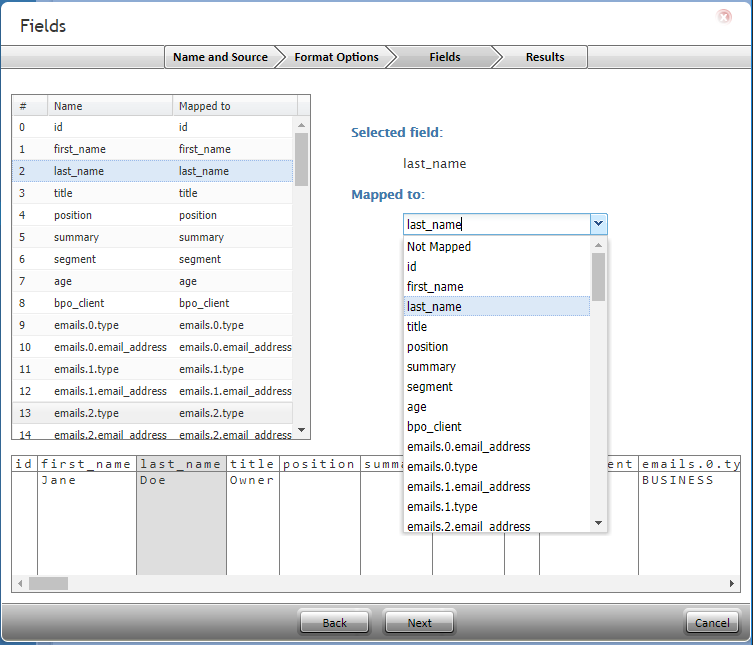Choose summary in the dropdown list
This screenshot has width=753, height=645.
click(x=497, y=366)
